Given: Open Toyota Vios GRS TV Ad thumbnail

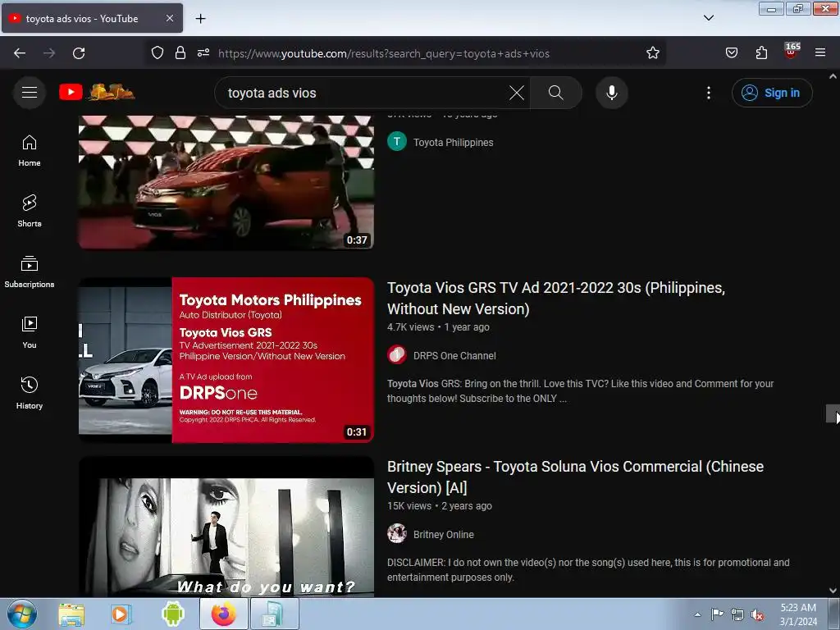Looking at the screenshot, I should [x=226, y=360].
